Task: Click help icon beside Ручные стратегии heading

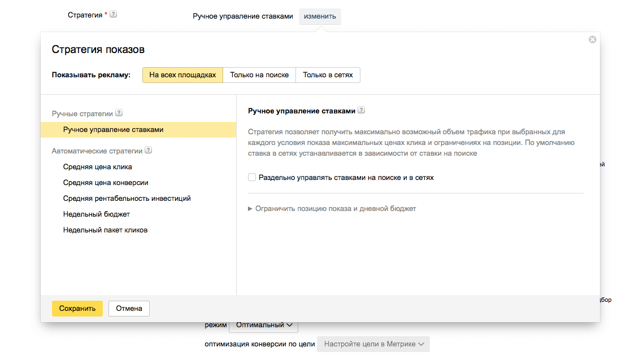Action: (x=119, y=113)
